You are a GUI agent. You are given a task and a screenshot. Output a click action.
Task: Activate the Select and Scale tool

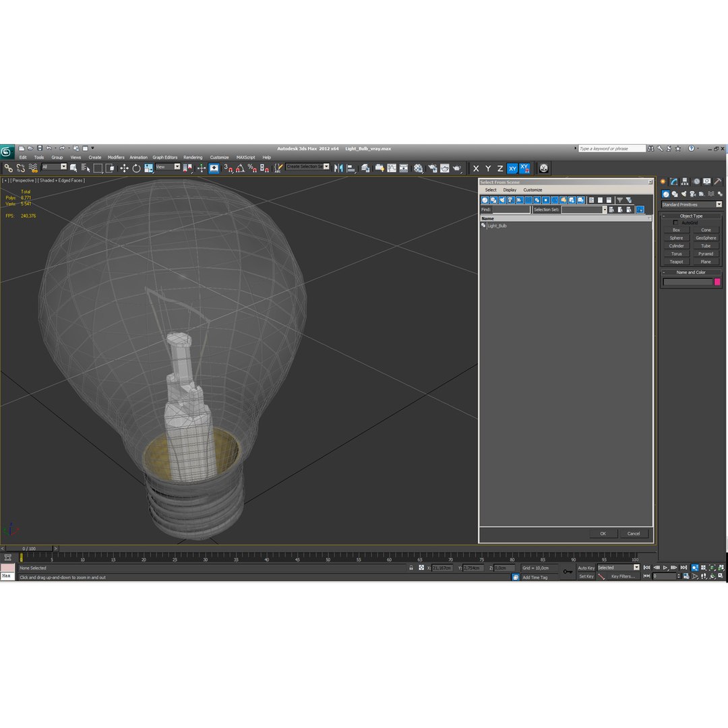(x=148, y=168)
